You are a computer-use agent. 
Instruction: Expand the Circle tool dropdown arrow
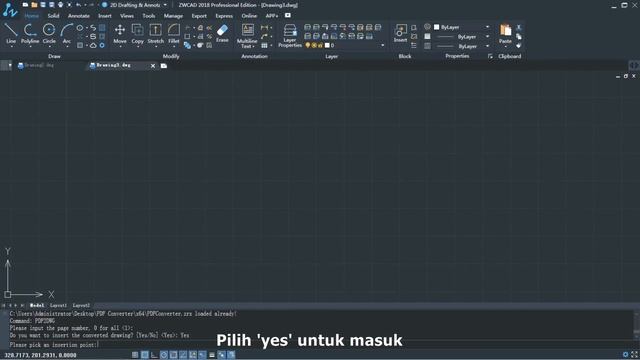(x=49, y=46)
